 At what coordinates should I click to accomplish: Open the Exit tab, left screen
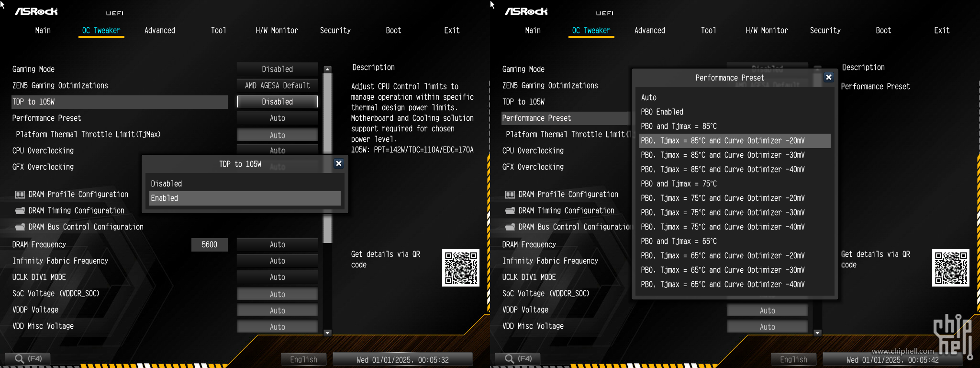click(x=452, y=30)
